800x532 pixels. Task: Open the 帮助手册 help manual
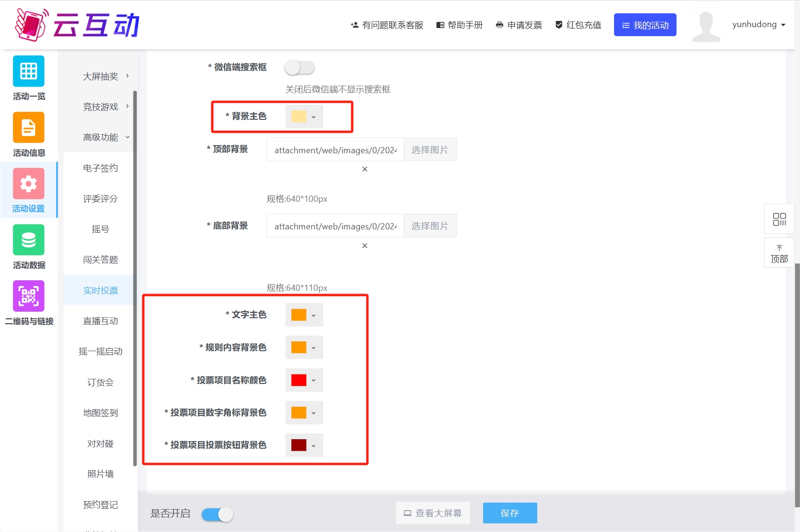[x=460, y=25]
